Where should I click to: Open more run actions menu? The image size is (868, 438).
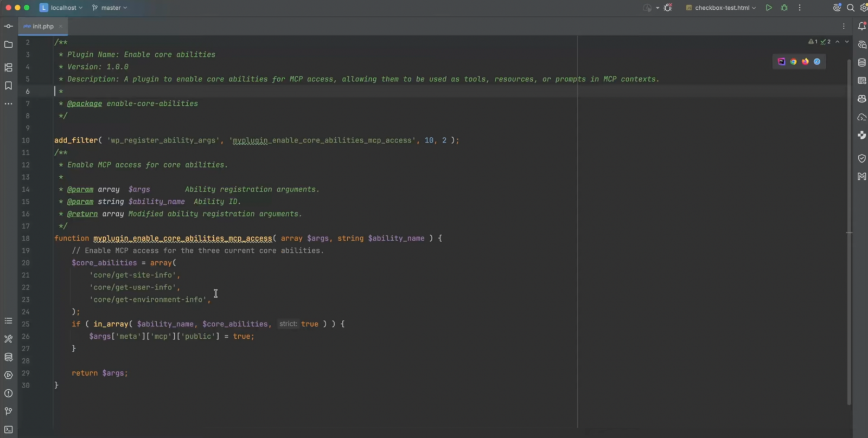click(800, 8)
